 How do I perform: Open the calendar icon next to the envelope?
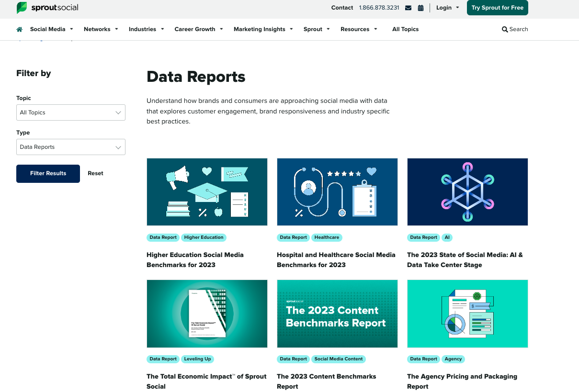(x=420, y=8)
